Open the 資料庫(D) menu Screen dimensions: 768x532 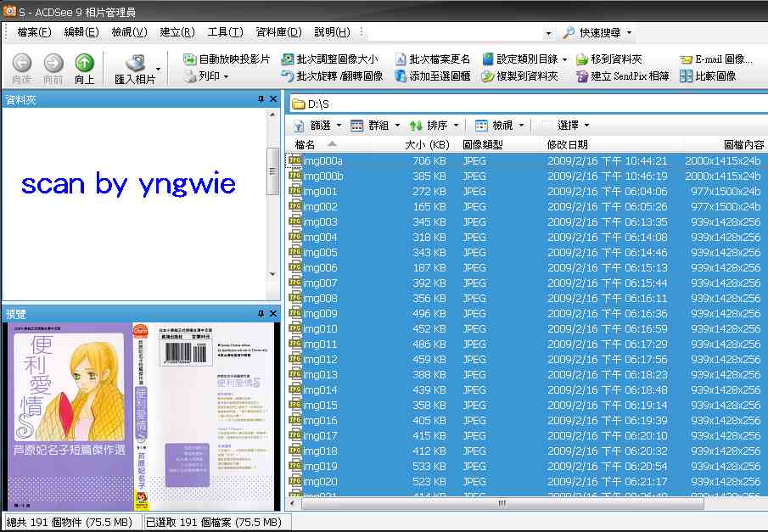[278, 32]
